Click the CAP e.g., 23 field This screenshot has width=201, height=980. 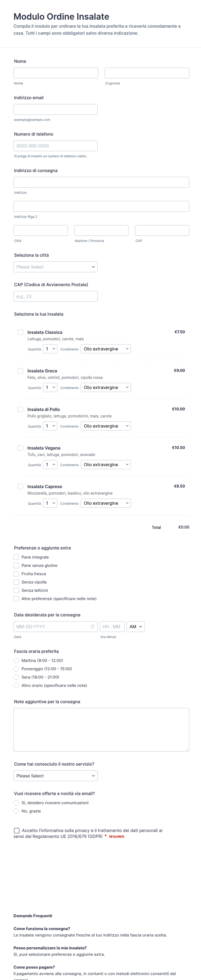(56, 296)
